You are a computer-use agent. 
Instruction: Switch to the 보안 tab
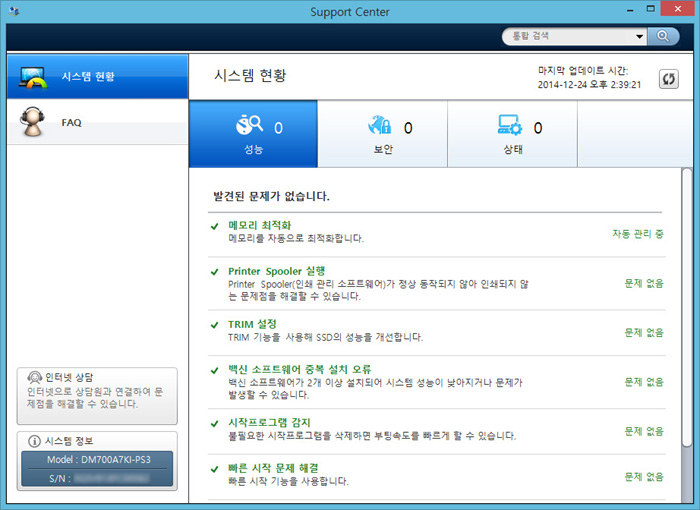pyautogui.click(x=382, y=134)
